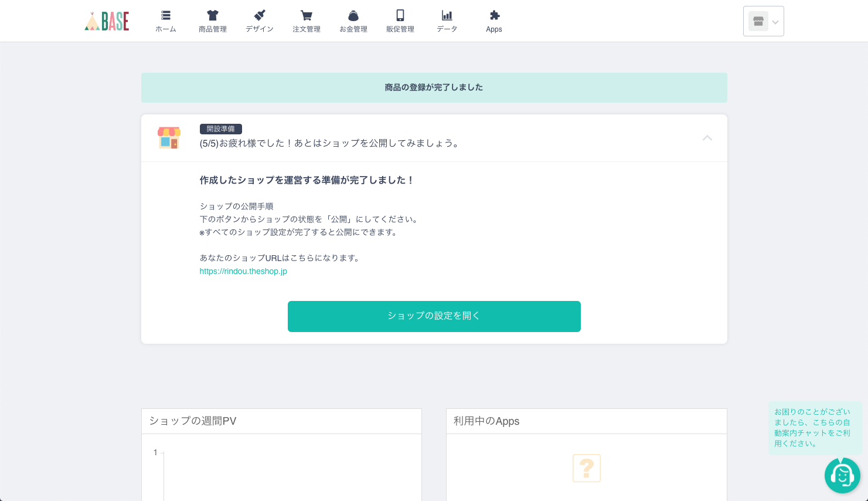Click the shop storefront illustration icon
Viewport: 868px width, 501px height.
click(169, 138)
